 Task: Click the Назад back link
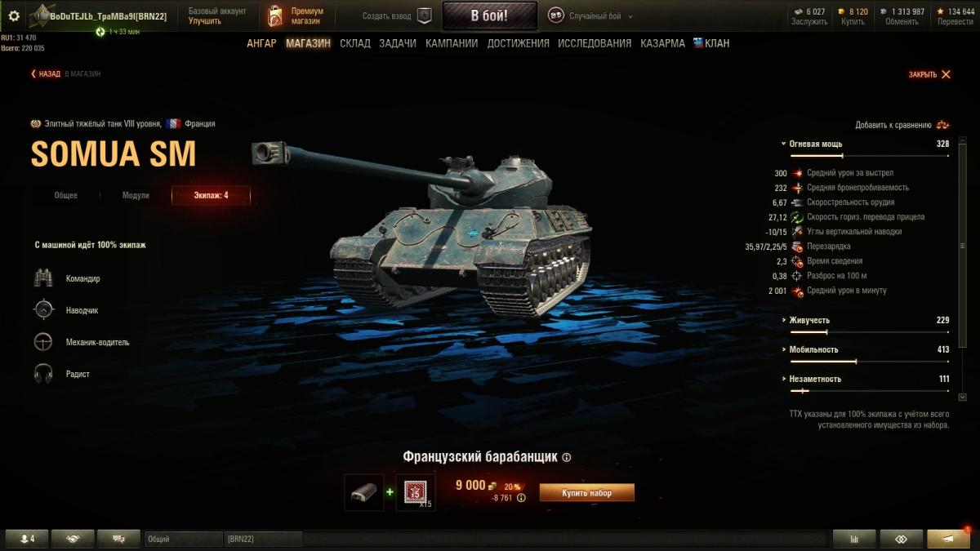(x=46, y=74)
